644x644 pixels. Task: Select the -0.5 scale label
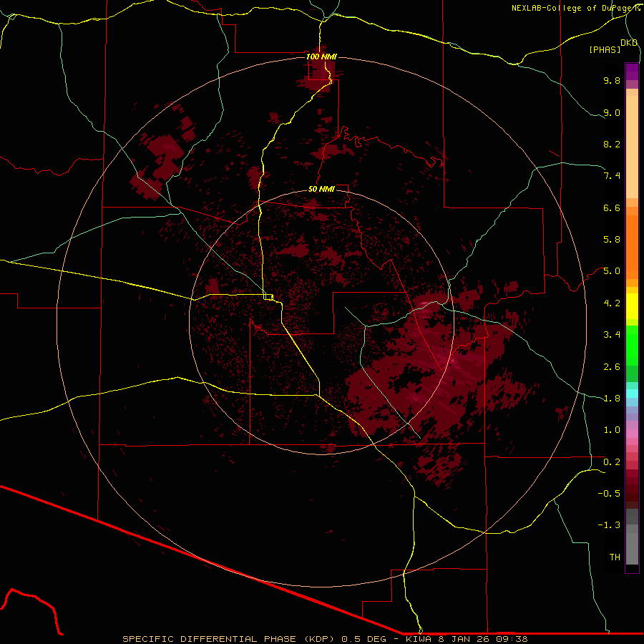coord(609,494)
